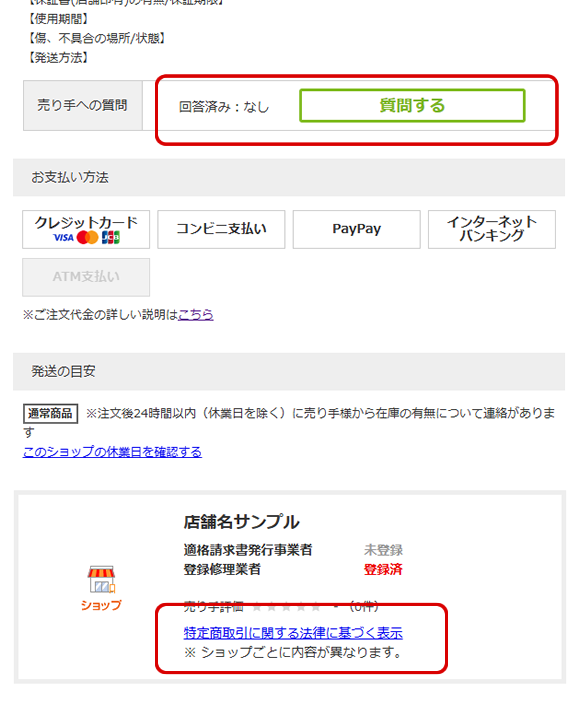Select インターネットバンキング payment option
The image size is (580, 703).
click(492, 229)
